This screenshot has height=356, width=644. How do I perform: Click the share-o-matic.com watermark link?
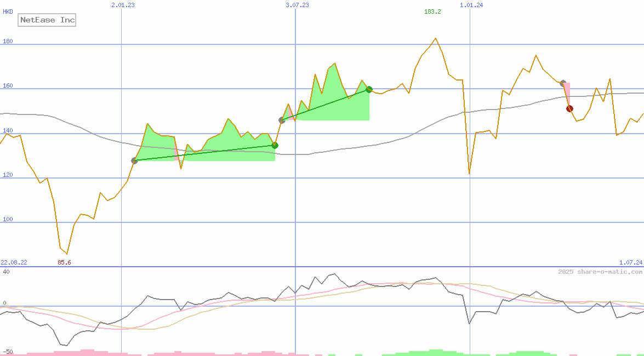[600, 272]
